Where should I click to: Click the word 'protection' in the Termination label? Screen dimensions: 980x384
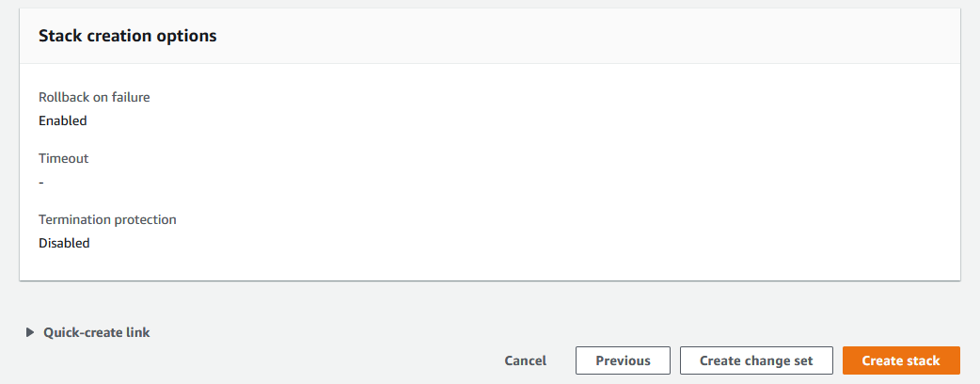pyautogui.click(x=145, y=219)
